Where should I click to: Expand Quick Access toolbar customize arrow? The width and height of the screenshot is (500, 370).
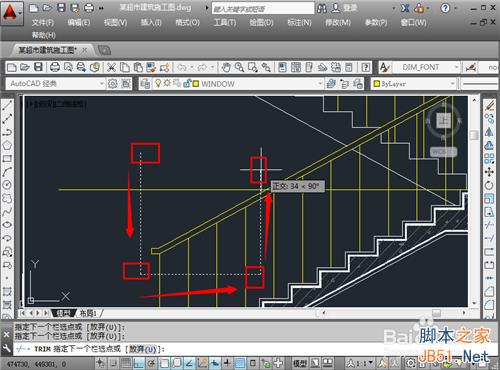click(101, 8)
